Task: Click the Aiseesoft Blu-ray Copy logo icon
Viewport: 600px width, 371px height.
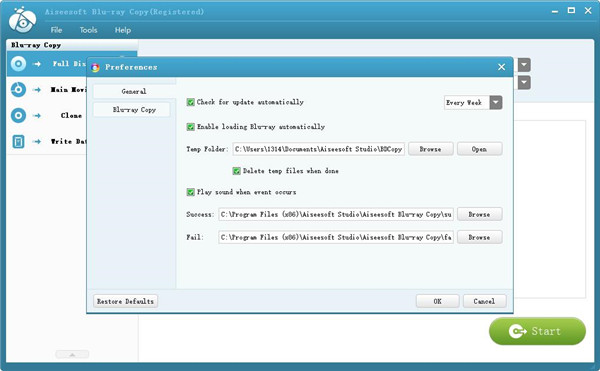Action: click(23, 20)
